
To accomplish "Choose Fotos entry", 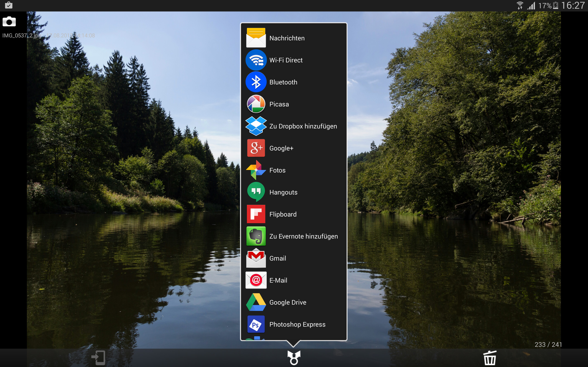I will pos(277,170).
